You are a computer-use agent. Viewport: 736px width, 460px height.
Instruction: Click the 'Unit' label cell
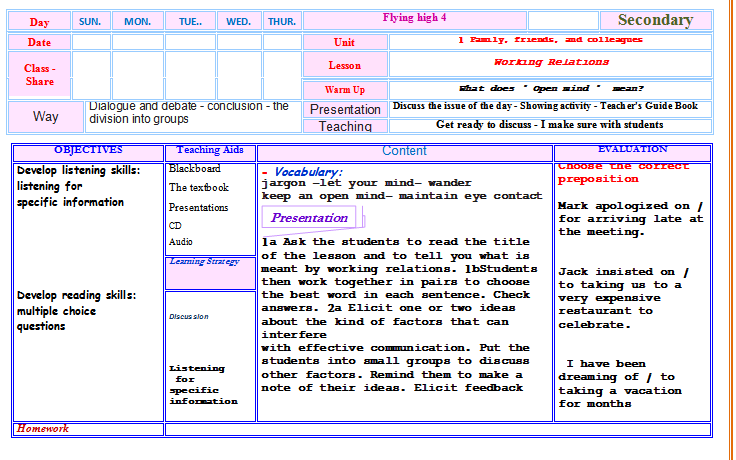(x=345, y=42)
